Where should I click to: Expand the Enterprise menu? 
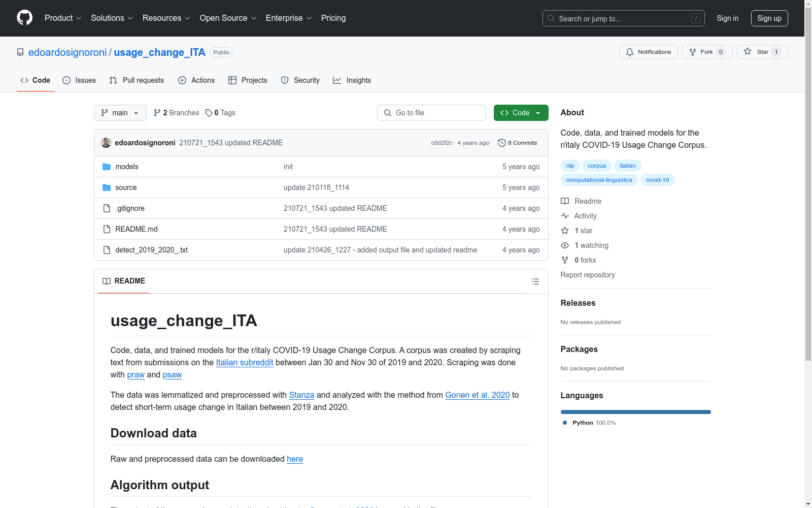(289, 18)
